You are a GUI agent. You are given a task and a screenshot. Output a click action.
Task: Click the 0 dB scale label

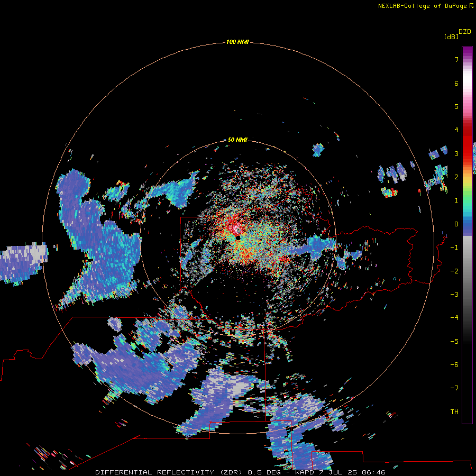coord(456,224)
